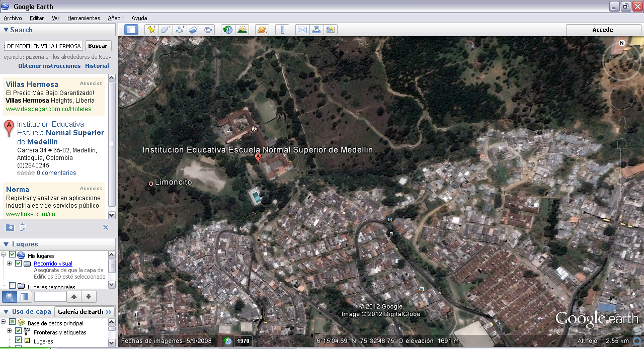Add a polygon from the toolbar
644x349 pixels.
click(166, 30)
